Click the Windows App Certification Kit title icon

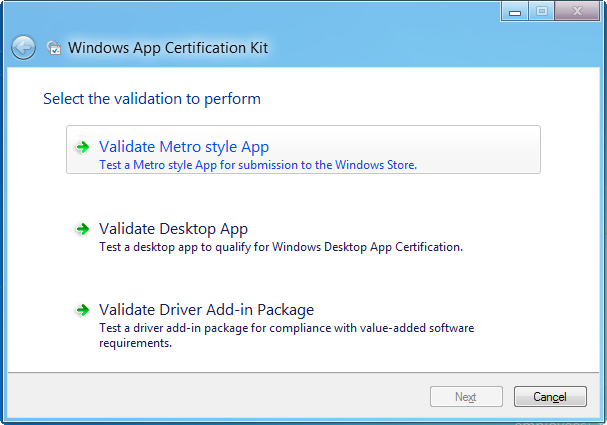tap(54, 48)
